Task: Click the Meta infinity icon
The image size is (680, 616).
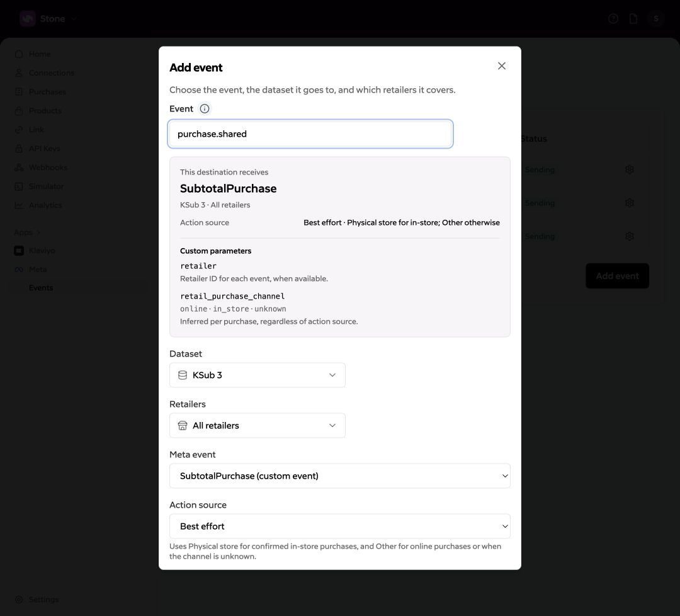Action: (19, 270)
